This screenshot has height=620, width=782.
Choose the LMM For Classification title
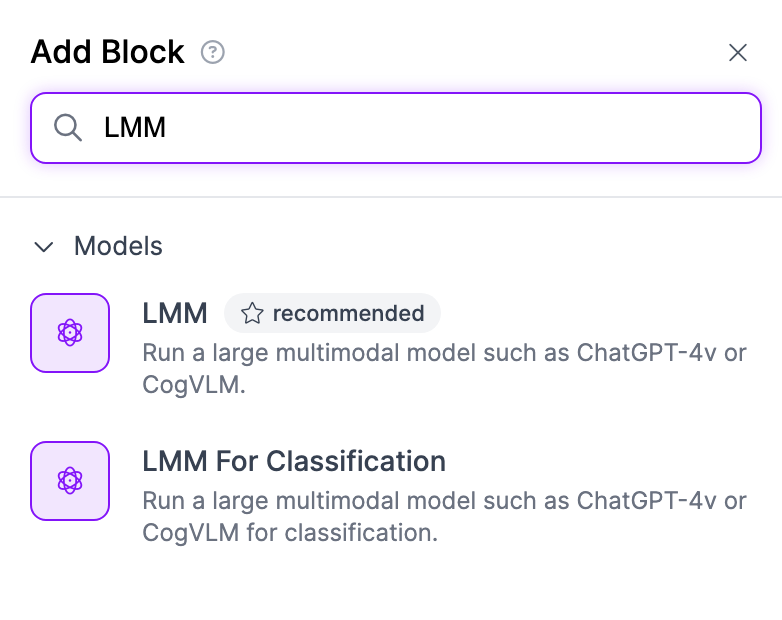tap(294, 461)
